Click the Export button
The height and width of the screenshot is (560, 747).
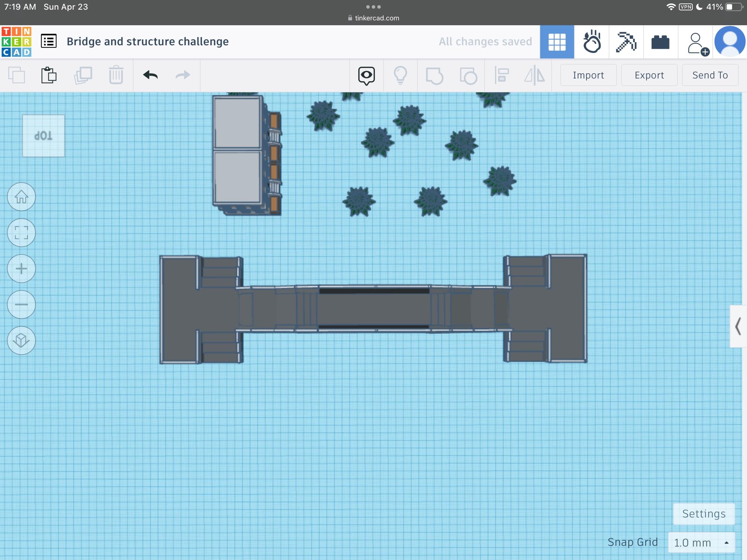(649, 75)
